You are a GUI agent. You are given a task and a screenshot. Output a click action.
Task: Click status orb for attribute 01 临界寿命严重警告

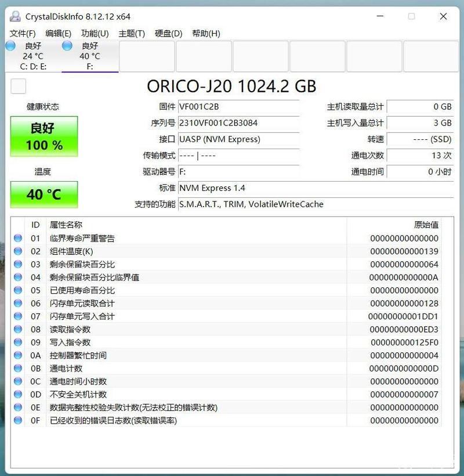18,238
